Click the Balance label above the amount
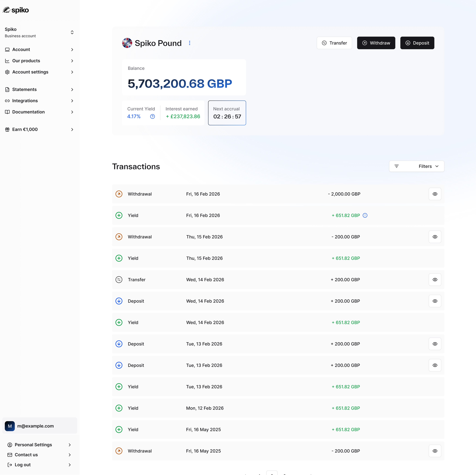The image size is (476, 475). [x=136, y=68]
